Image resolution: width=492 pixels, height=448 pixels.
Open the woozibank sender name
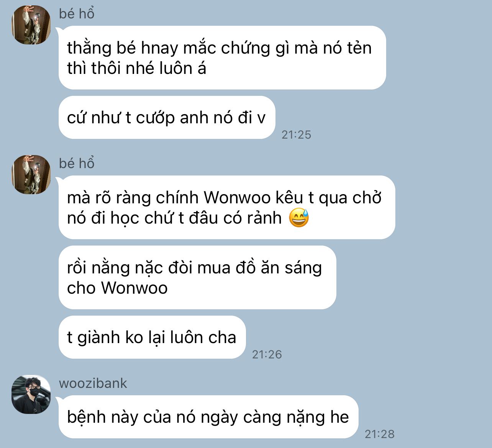93,383
